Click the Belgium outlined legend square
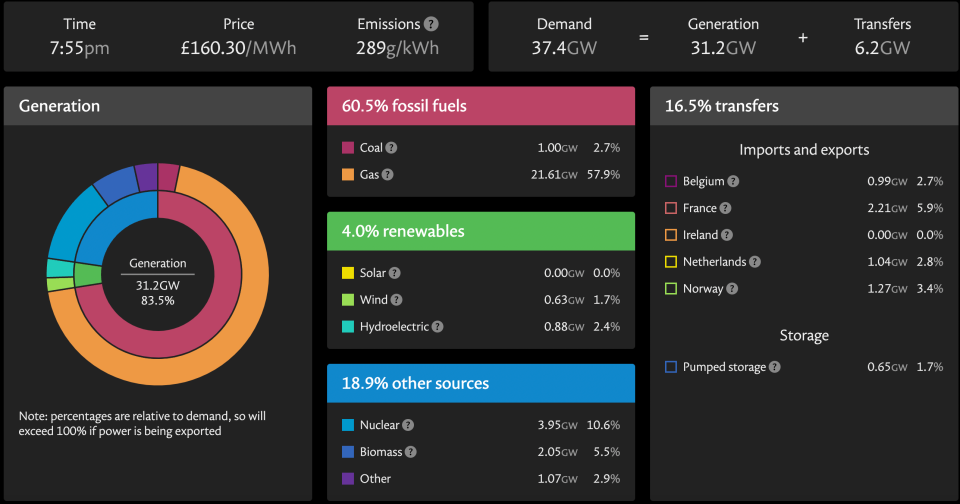960x504 pixels. point(671,182)
